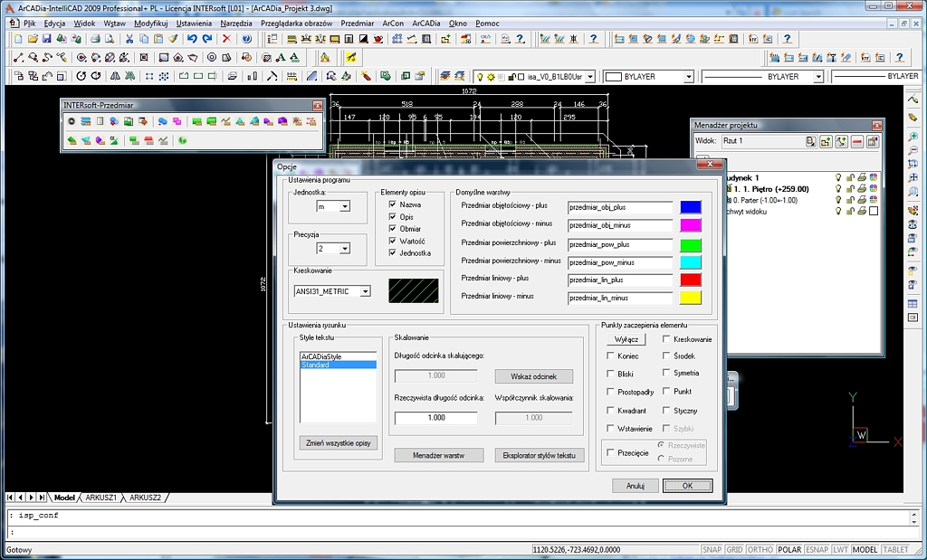The width and height of the screenshot is (927, 560).
Task: Uncheck the Opis checkbox
Action: 393,217
